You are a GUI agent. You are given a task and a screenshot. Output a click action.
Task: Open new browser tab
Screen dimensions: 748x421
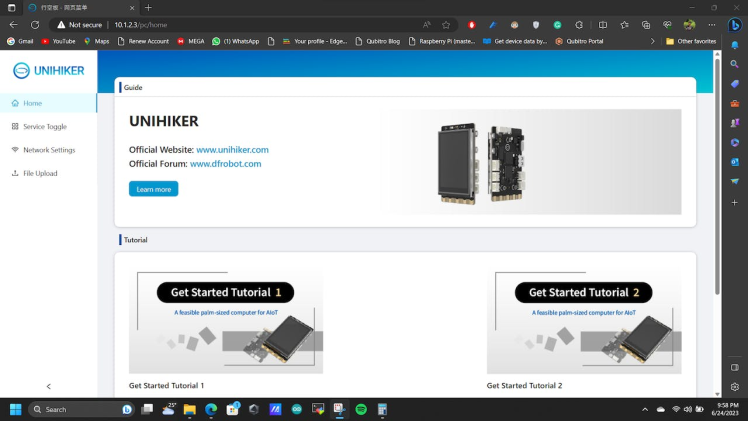[x=148, y=8]
